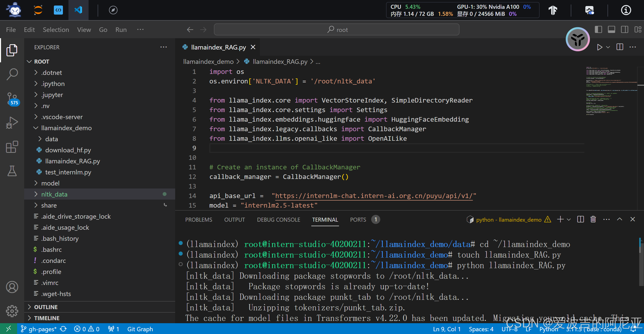Screen dimensions: 644x334
Task: Toggle the bottom panel layout button
Action: (612, 30)
